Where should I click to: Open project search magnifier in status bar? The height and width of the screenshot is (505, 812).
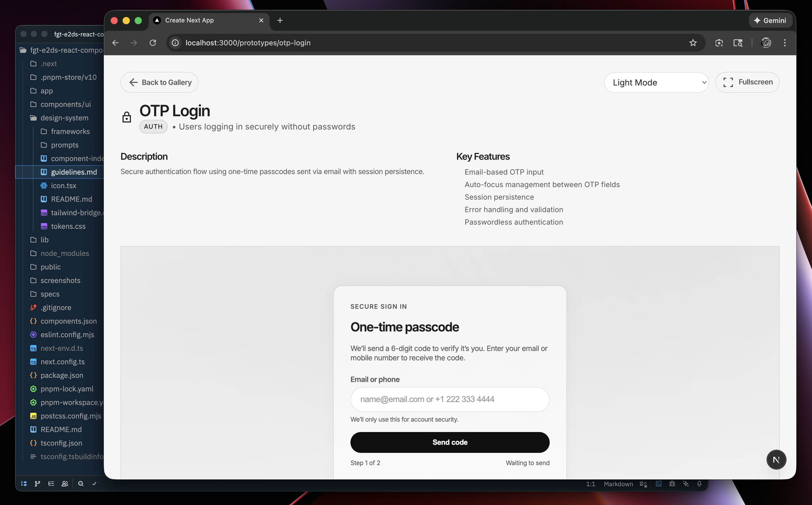point(81,484)
